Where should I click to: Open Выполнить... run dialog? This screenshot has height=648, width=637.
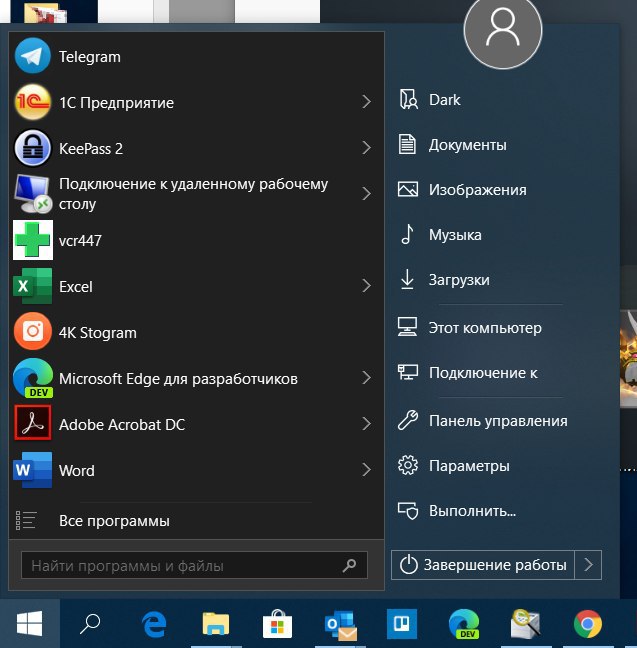[457, 511]
